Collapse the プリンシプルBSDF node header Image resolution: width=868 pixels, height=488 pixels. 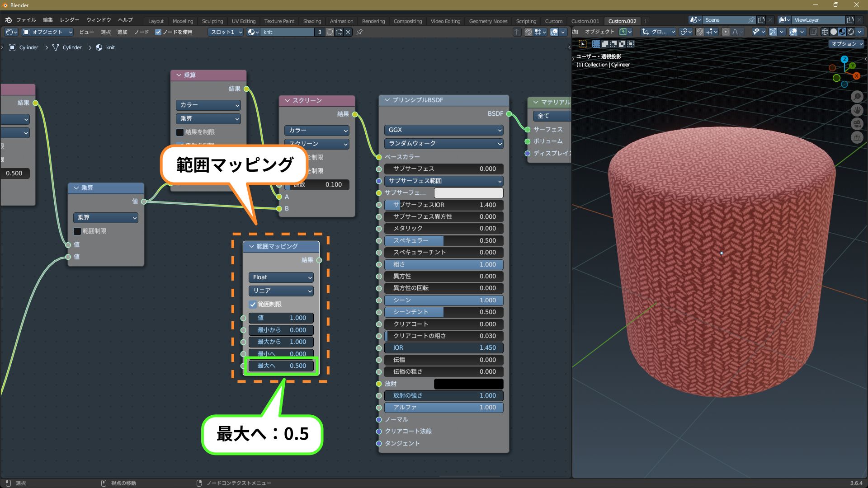387,100
